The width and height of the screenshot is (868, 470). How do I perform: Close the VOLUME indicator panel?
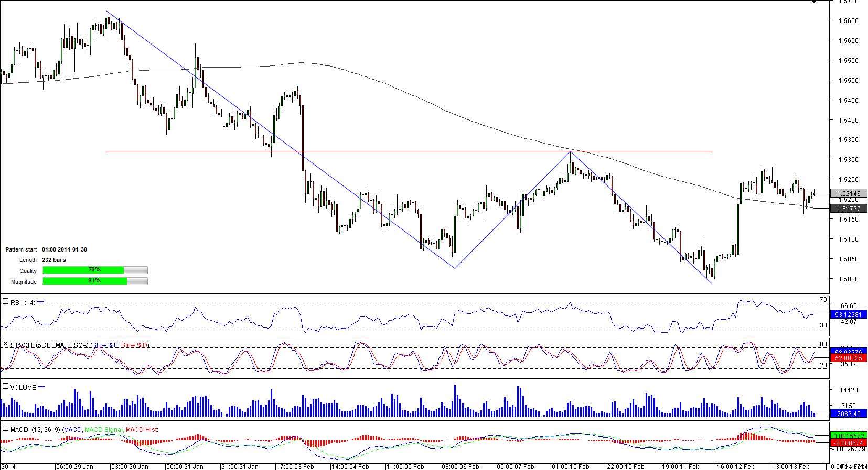pos(5,387)
